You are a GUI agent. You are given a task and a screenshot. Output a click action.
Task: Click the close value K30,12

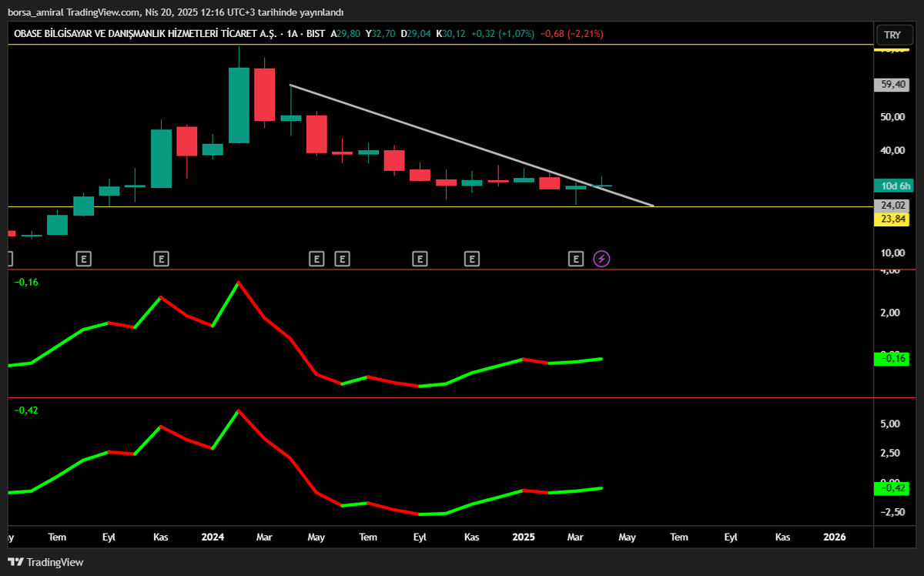coord(451,34)
